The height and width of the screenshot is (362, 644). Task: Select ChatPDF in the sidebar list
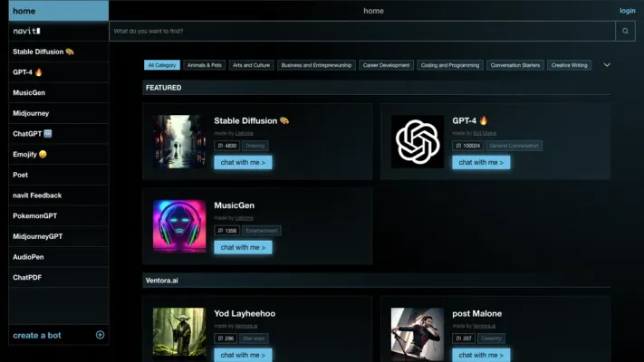coord(28,277)
